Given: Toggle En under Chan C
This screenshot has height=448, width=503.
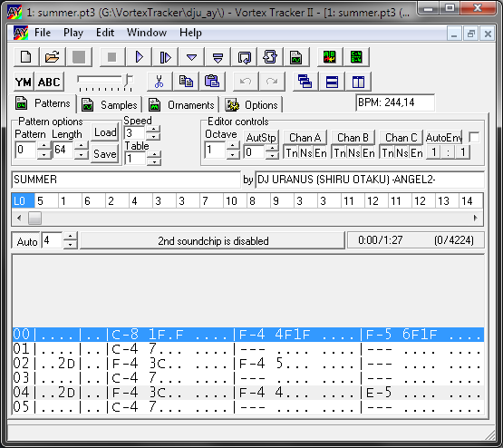Looking at the screenshot, I should 416,152.
